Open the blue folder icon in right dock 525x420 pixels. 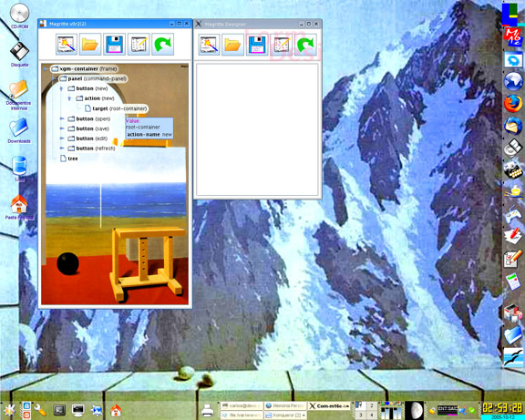[x=513, y=335]
